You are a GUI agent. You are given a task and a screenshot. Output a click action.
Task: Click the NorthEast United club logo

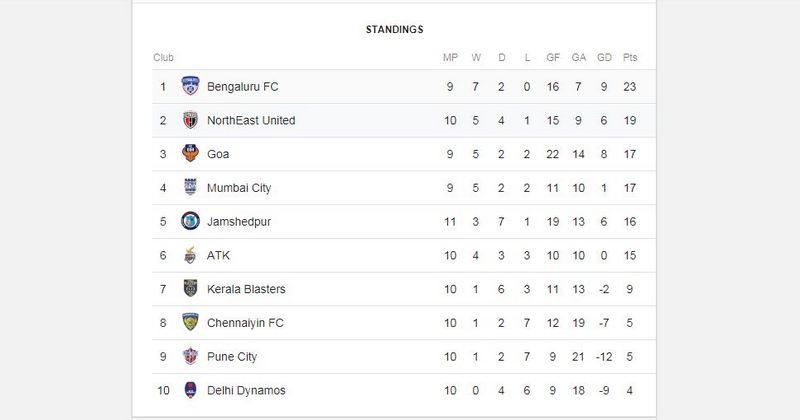[190, 120]
